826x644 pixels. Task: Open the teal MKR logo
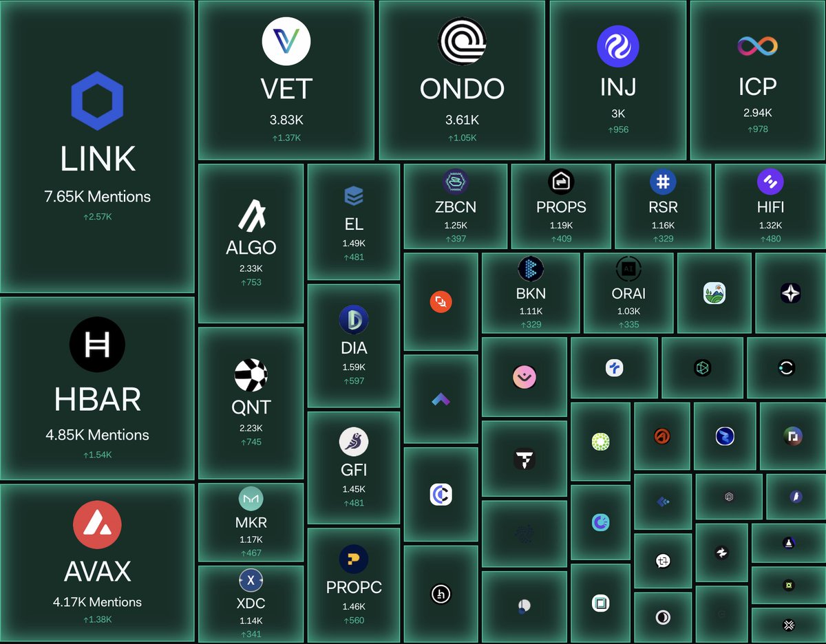(x=251, y=500)
